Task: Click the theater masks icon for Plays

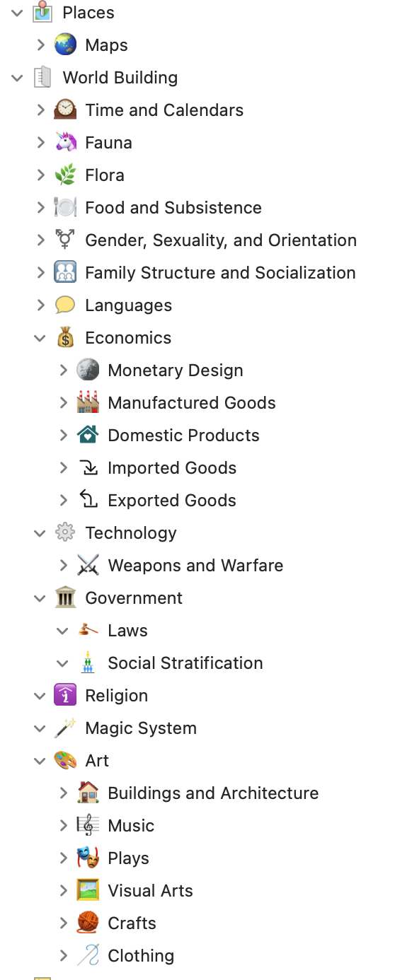Action: (88, 858)
